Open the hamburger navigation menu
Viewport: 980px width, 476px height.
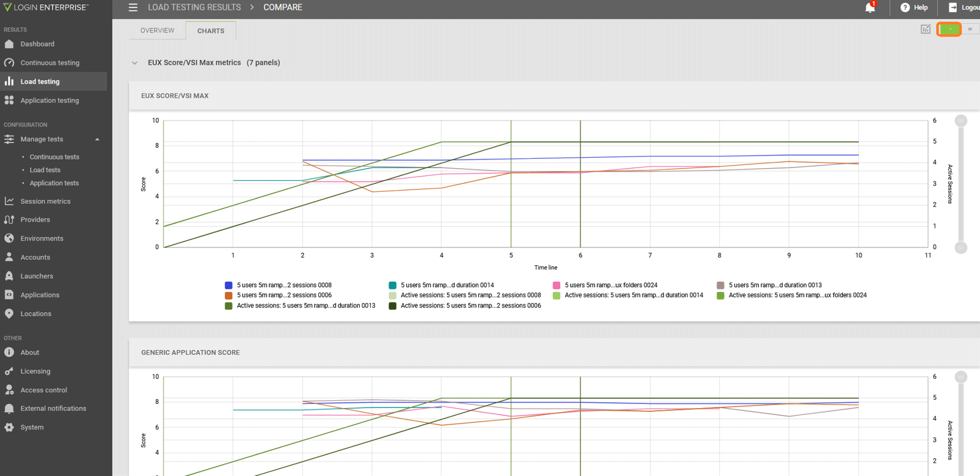coord(133,7)
